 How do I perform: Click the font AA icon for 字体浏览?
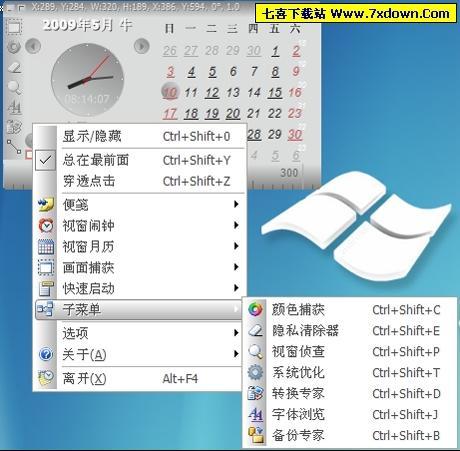pyautogui.click(x=255, y=414)
